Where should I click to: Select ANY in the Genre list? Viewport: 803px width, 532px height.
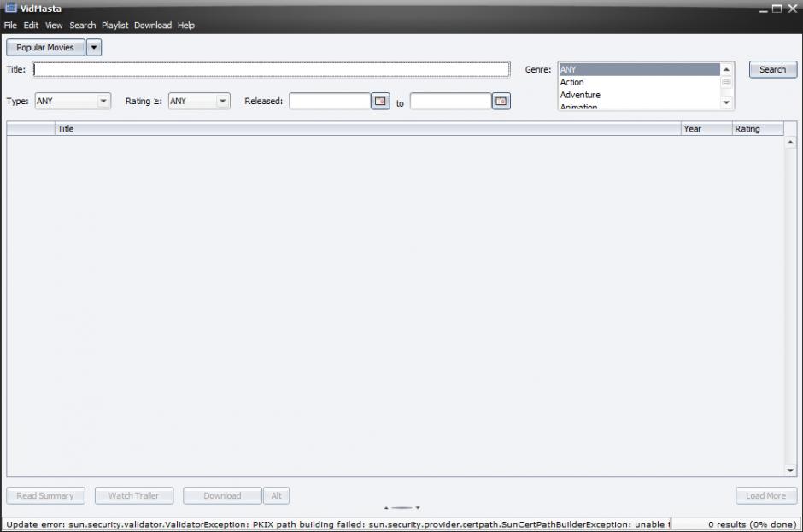pos(639,69)
